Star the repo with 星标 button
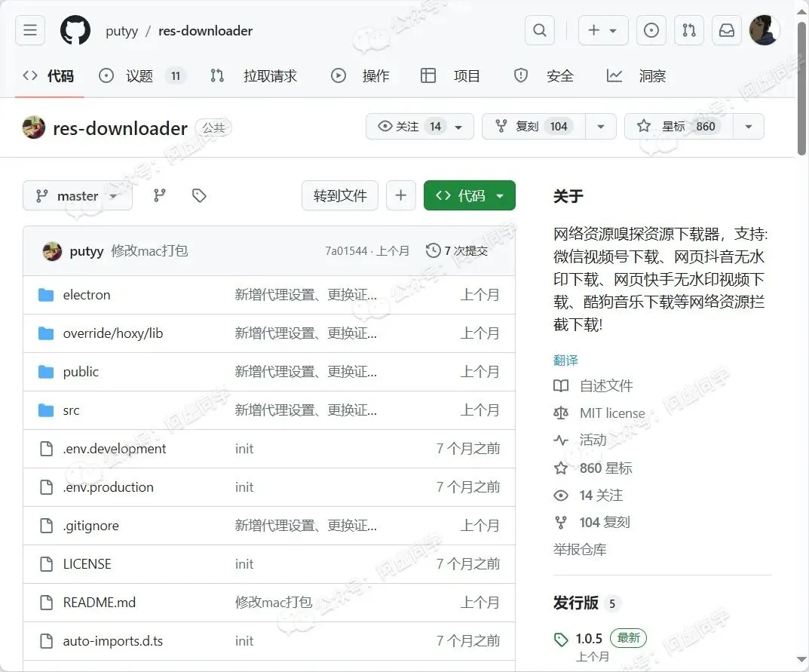Screen dimensions: 809x672 (679, 127)
